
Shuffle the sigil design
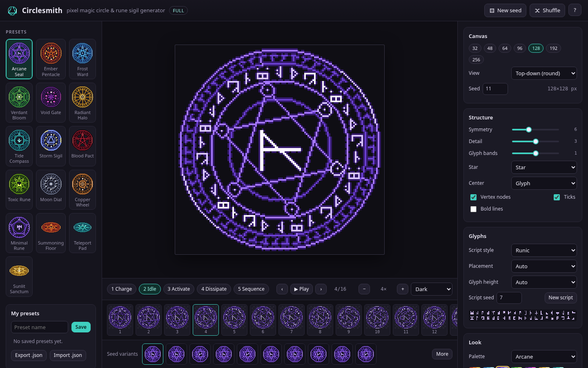(547, 11)
